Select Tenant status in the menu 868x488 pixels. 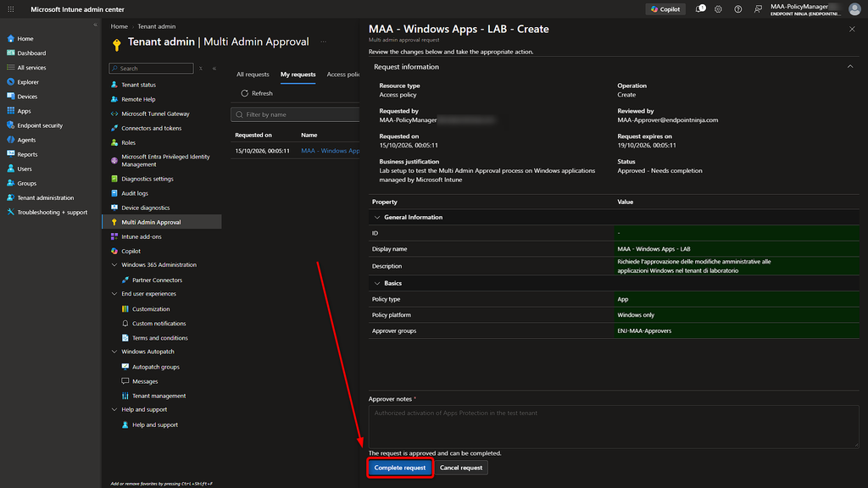[x=138, y=85]
